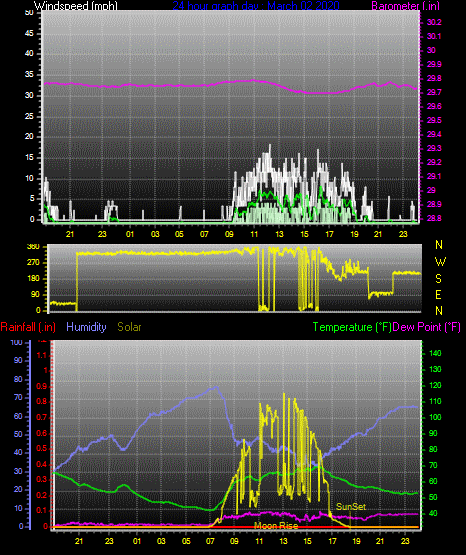Click the W compass direction letter
Image resolution: width=466 pixels, height=555 pixels.
[440, 262]
